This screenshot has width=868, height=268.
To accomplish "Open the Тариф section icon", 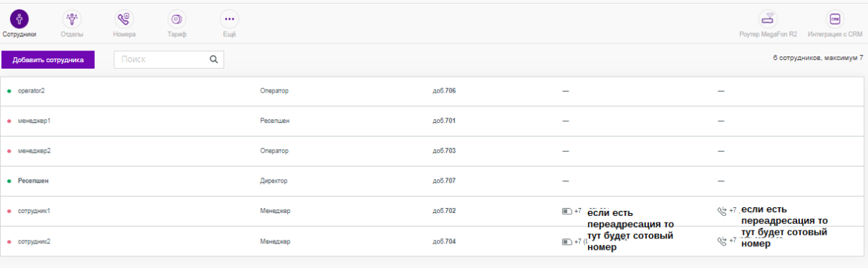I will coord(177,20).
